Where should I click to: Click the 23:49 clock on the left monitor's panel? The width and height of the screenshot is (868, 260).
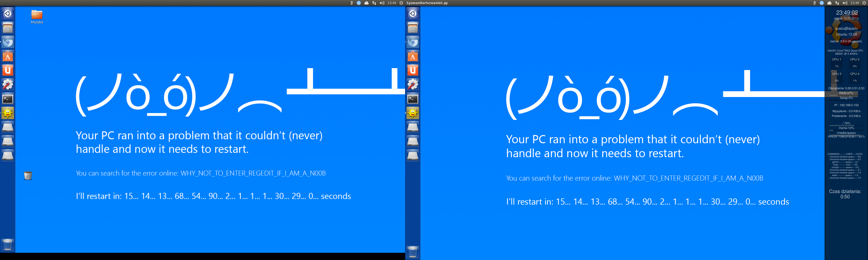[x=392, y=3]
